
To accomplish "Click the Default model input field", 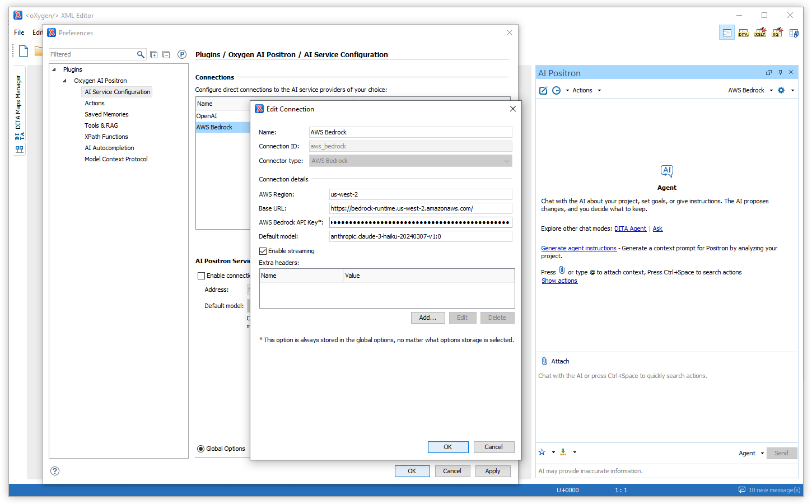I will [420, 236].
